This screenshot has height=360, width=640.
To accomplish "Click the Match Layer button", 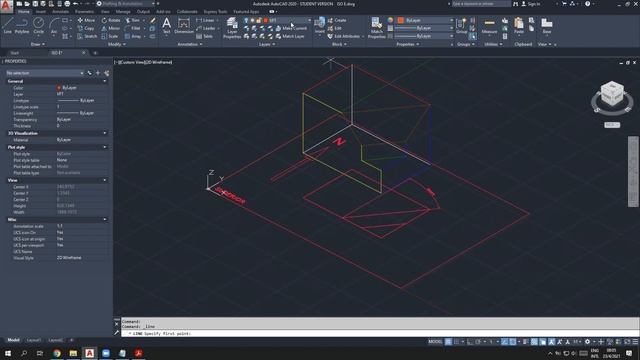I will pyautogui.click(x=290, y=36).
